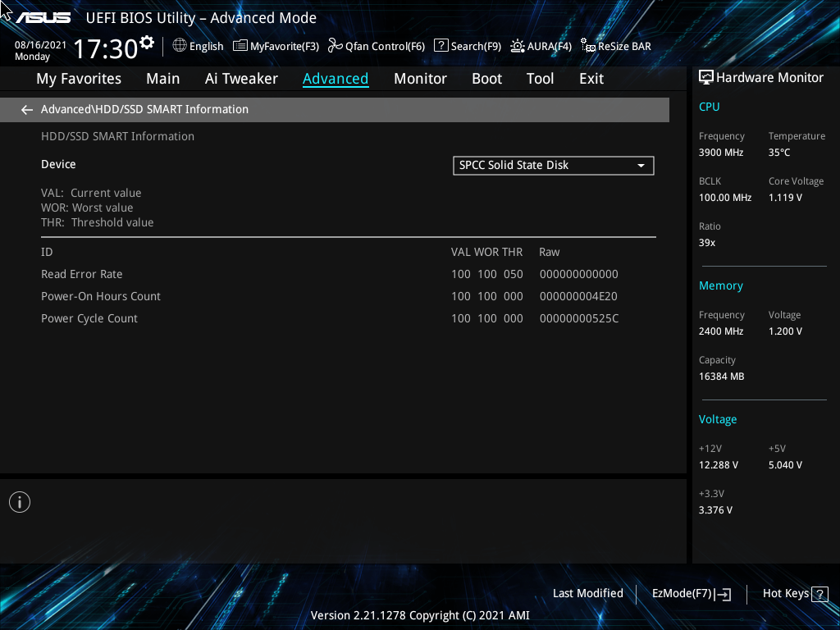
Task: Switch to EzMode(F7)
Action: [691, 594]
